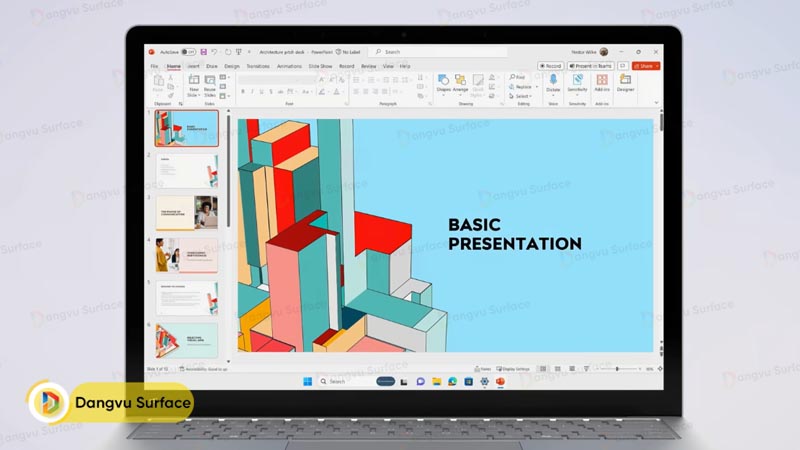800x450 pixels.
Task: Toggle italic formatting in Font group
Action: click(x=251, y=92)
